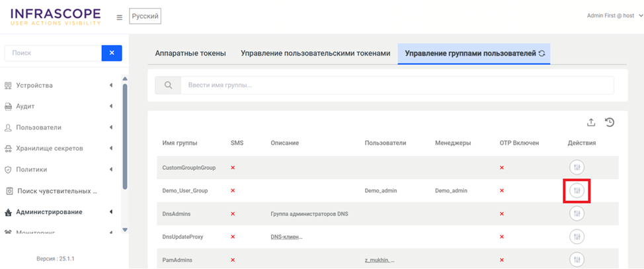Clear sidebar search with blue X button
This screenshot has width=644, height=269.
(112, 53)
